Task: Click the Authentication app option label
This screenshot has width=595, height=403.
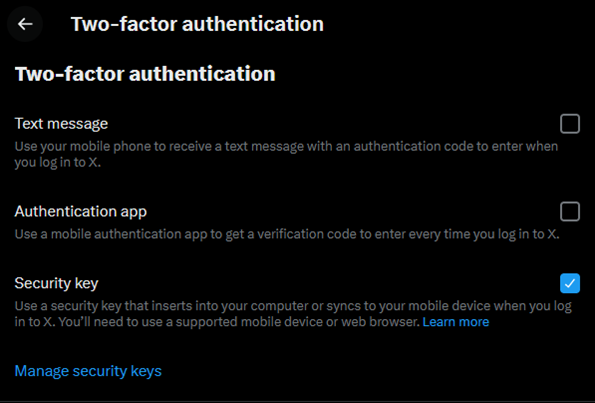Action: click(x=80, y=211)
